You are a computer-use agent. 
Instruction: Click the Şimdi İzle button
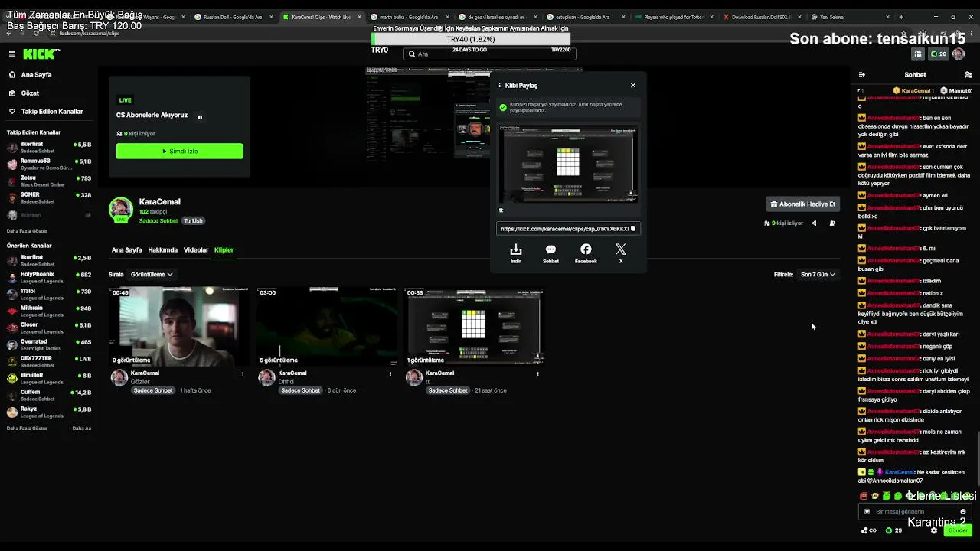pyautogui.click(x=179, y=151)
